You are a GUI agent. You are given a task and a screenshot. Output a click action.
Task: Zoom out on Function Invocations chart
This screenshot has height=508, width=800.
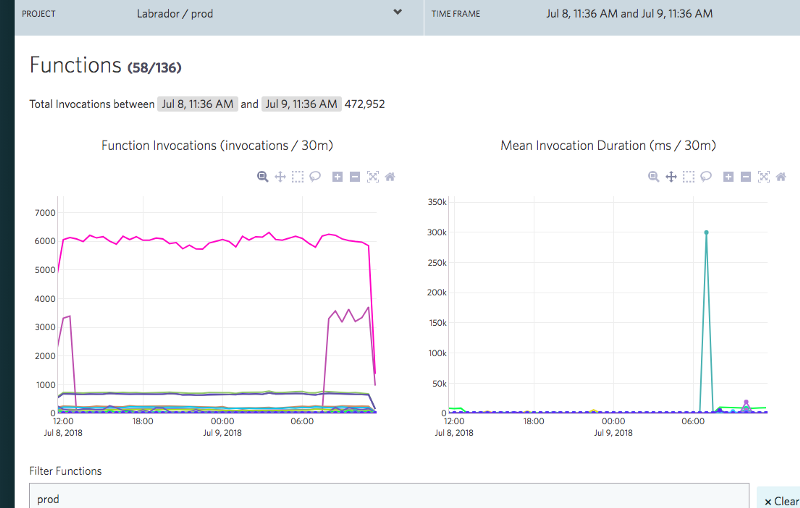tap(355, 176)
